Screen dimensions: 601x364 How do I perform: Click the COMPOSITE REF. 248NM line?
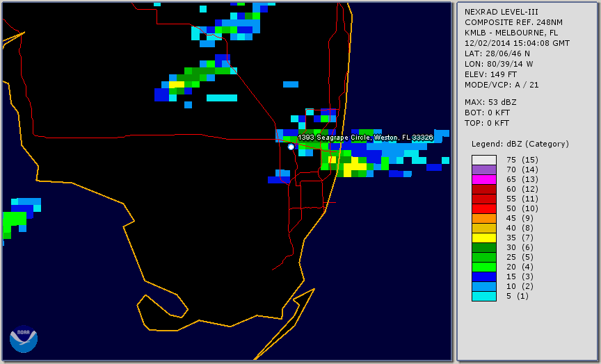pyautogui.click(x=513, y=22)
